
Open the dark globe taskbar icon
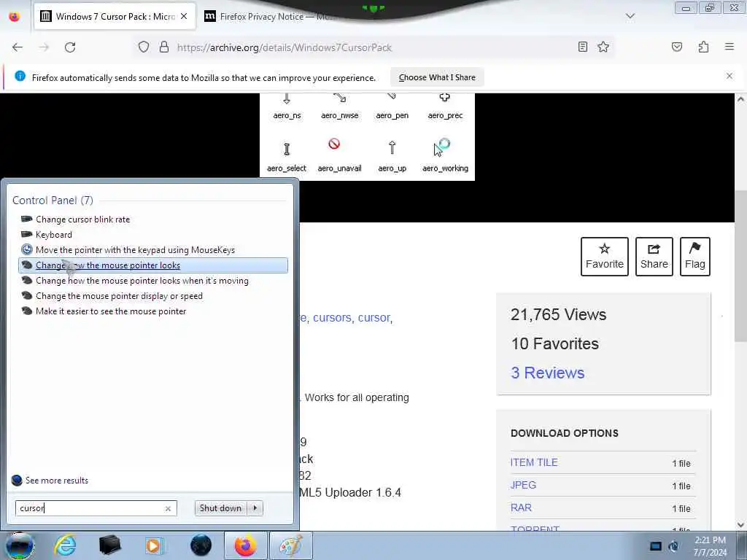click(201, 545)
